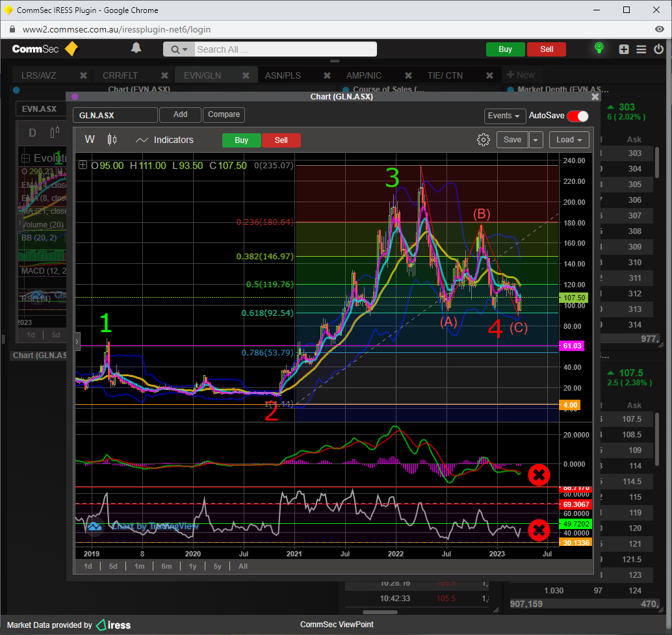
Task: Click the green lightbulb icon in header
Action: [x=599, y=48]
